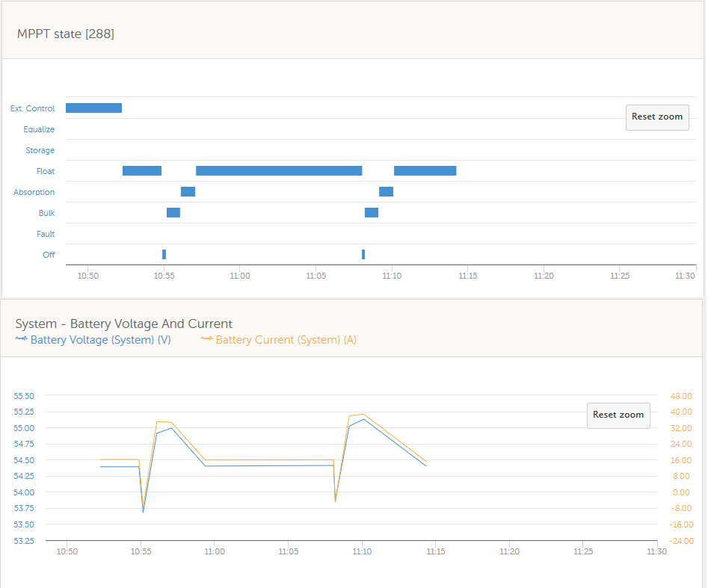Click the Battery Voltage legend line icon
The height and width of the screenshot is (588, 708).
pyautogui.click(x=22, y=340)
